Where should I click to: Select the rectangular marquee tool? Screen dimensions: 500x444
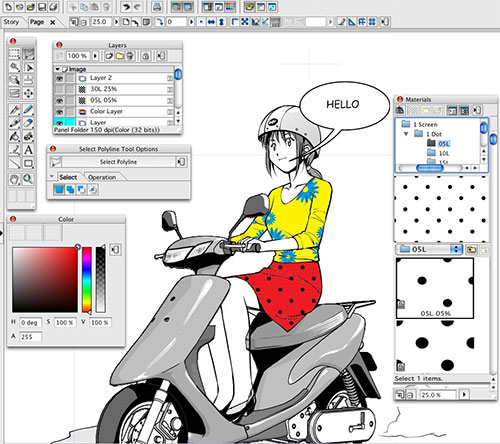click(x=14, y=54)
